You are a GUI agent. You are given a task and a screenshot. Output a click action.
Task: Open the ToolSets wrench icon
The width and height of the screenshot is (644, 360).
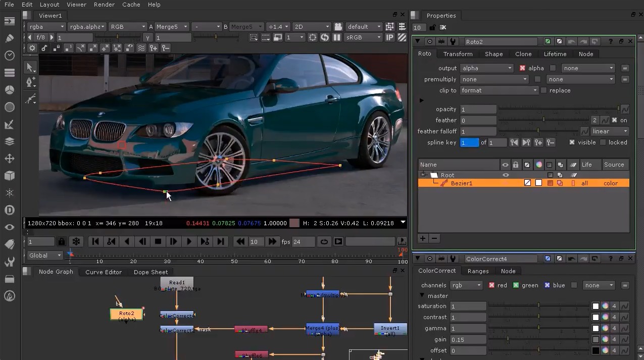point(9,262)
